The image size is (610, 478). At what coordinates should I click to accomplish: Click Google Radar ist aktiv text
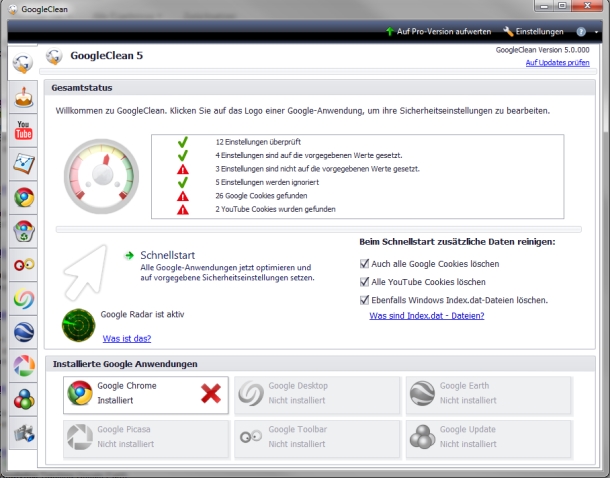[142, 314]
